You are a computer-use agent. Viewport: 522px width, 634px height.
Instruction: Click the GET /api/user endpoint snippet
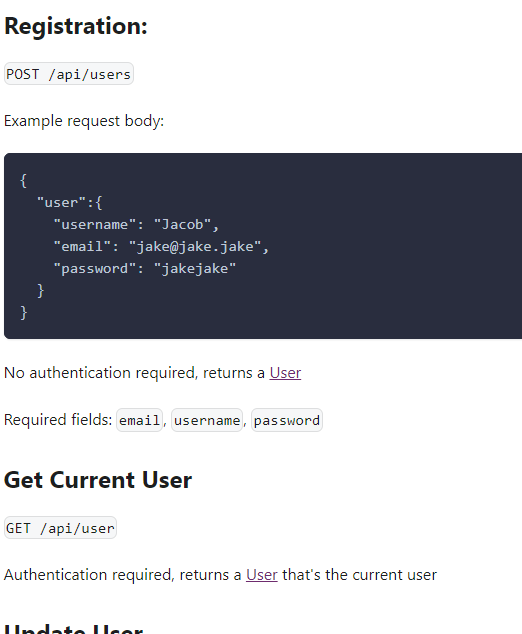click(x=60, y=528)
